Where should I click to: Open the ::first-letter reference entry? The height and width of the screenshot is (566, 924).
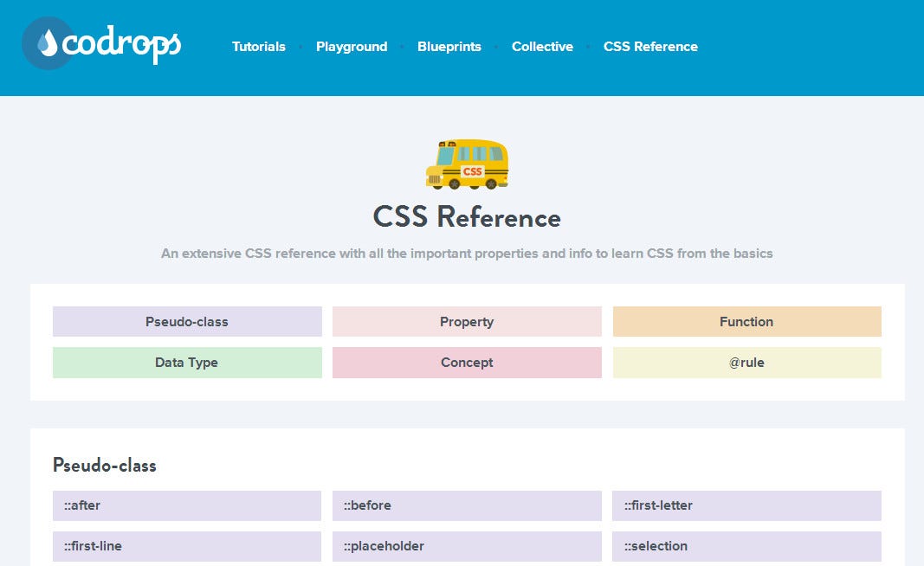[746, 505]
